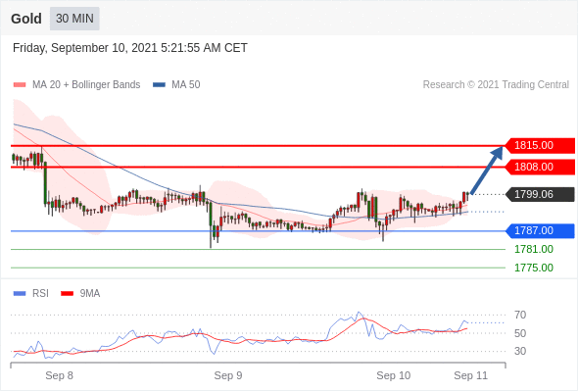Click the 1781.00 support level label
The image size is (578, 392).
click(534, 249)
